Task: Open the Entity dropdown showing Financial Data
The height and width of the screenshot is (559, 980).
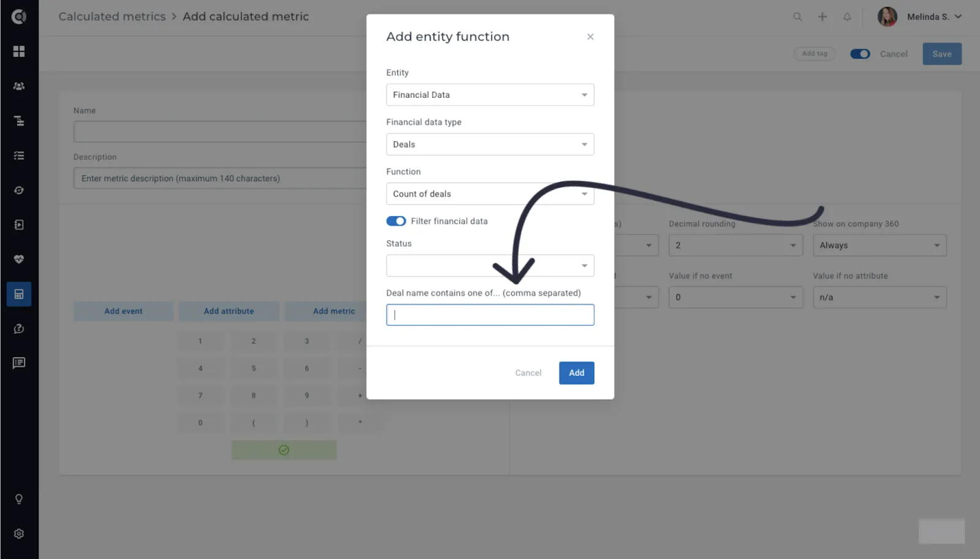Action: (x=490, y=95)
